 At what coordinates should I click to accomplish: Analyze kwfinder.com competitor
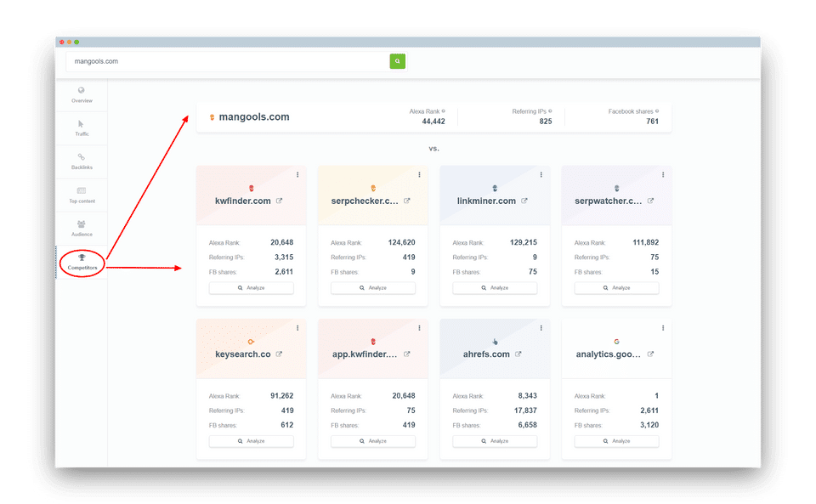point(252,287)
